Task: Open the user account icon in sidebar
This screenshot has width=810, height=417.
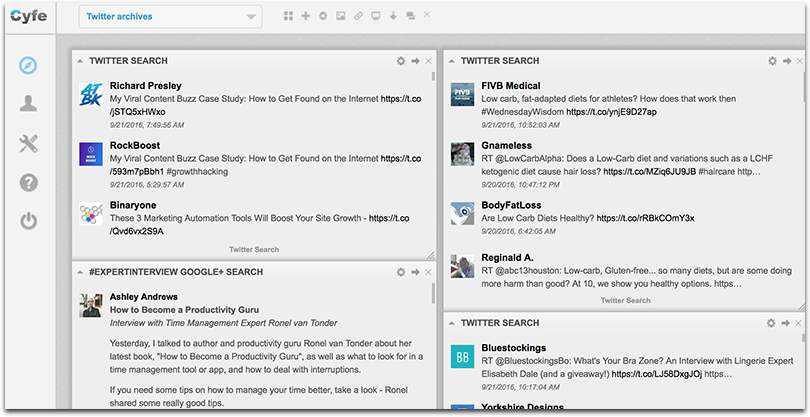Action: coord(28,103)
